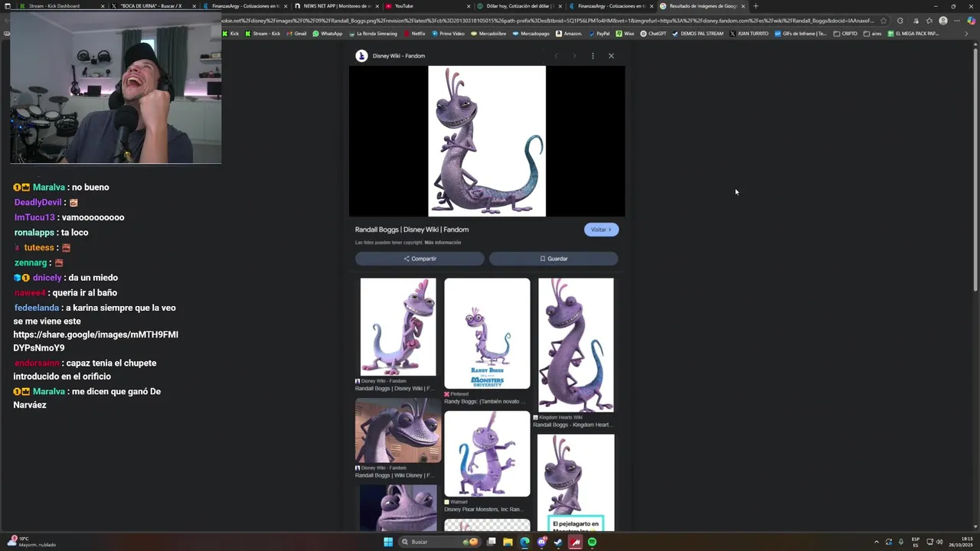Open the Walmart Disney Pixar Monsters Inc thumbnail
Screen dimensions: 980x551
[x=487, y=454]
